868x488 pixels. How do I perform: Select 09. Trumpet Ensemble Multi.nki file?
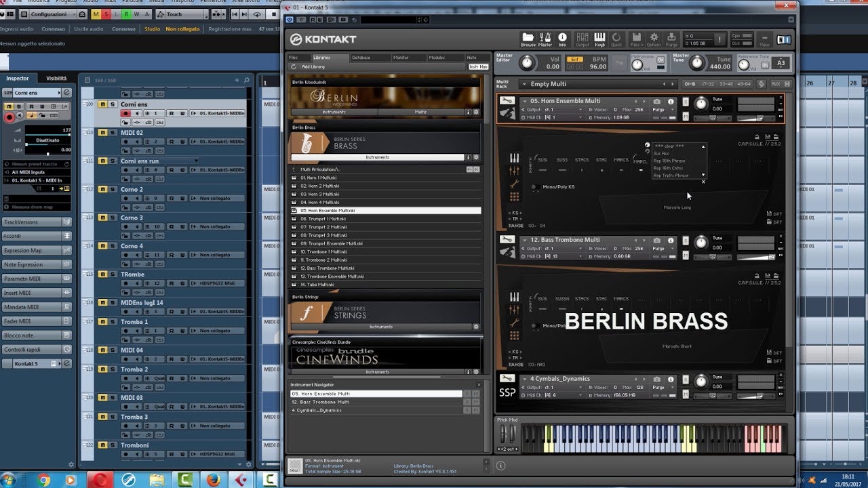click(386, 243)
